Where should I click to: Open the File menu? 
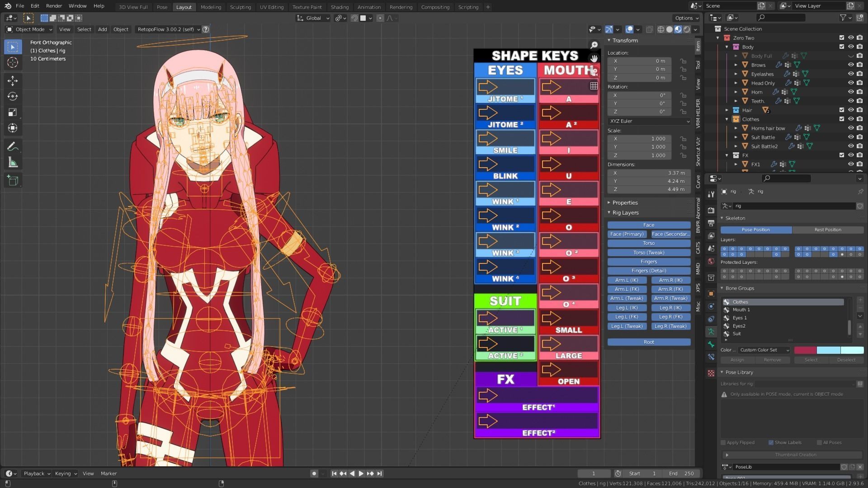20,6
